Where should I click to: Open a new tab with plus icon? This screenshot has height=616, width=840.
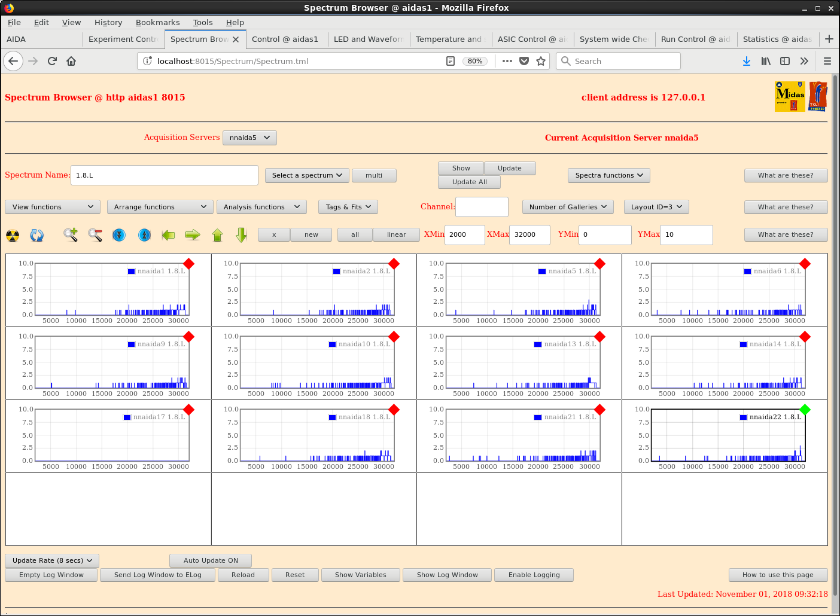pos(829,39)
